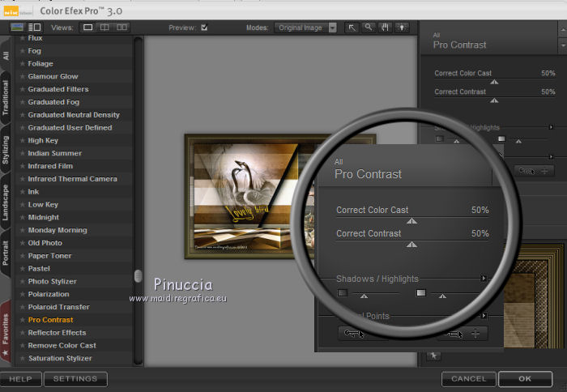Click the filter list scrollbar handle
Image resolution: width=567 pixels, height=392 pixels.
tap(138, 276)
